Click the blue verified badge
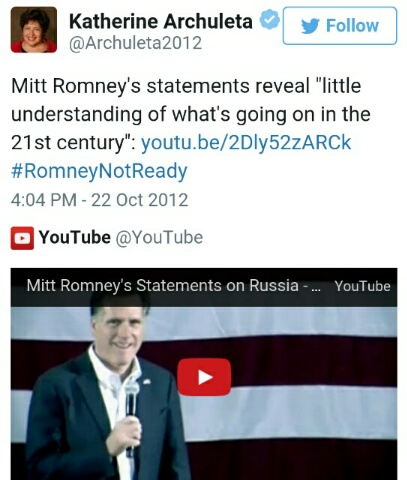The width and height of the screenshot is (407, 480). click(269, 20)
